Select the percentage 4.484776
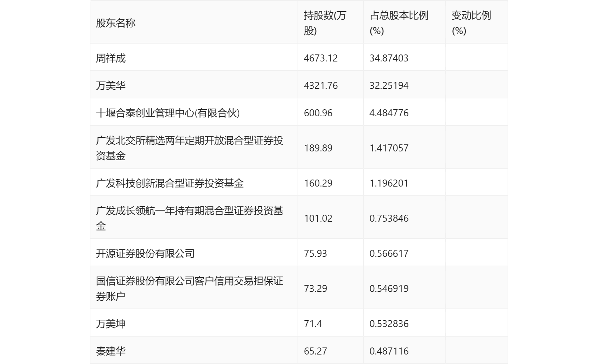The height and width of the screenshot is (364, 598). click(x=389, y=113)
